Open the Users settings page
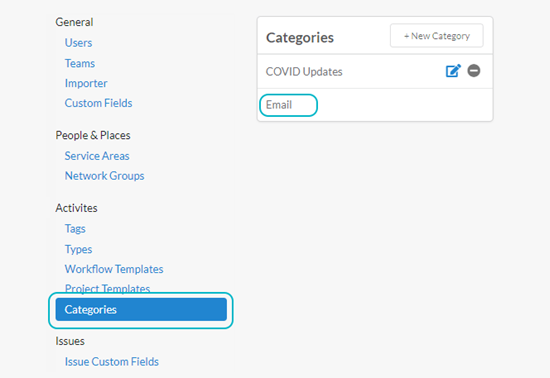550x378 pixels. 78,43
